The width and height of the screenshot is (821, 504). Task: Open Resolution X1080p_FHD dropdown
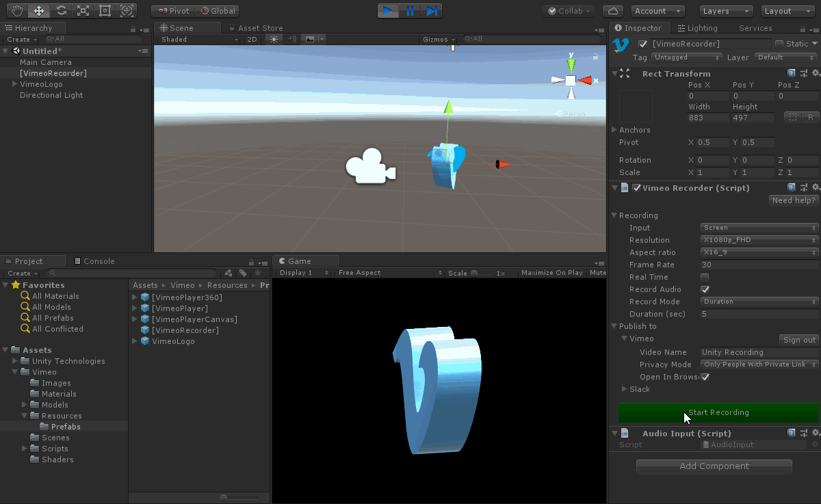click(x=759, y=240)
